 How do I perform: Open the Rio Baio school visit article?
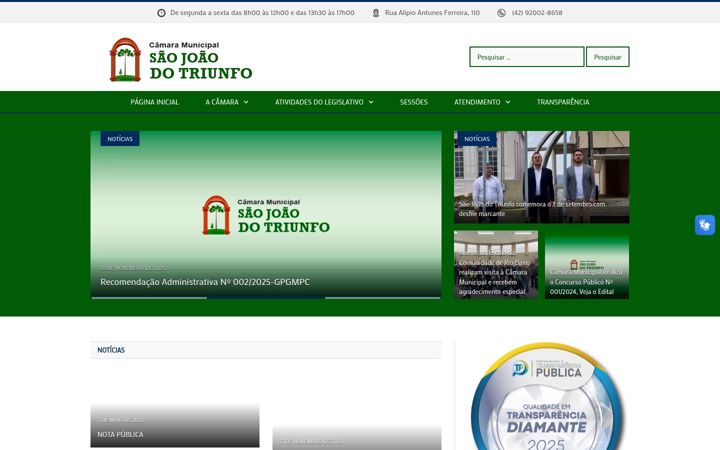494,272
